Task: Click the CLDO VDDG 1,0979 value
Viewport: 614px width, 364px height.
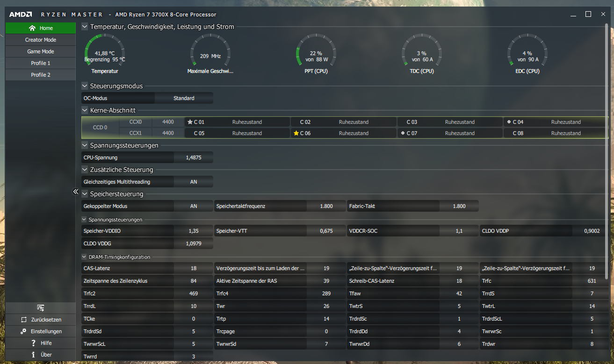Action: tap(194, 243)
